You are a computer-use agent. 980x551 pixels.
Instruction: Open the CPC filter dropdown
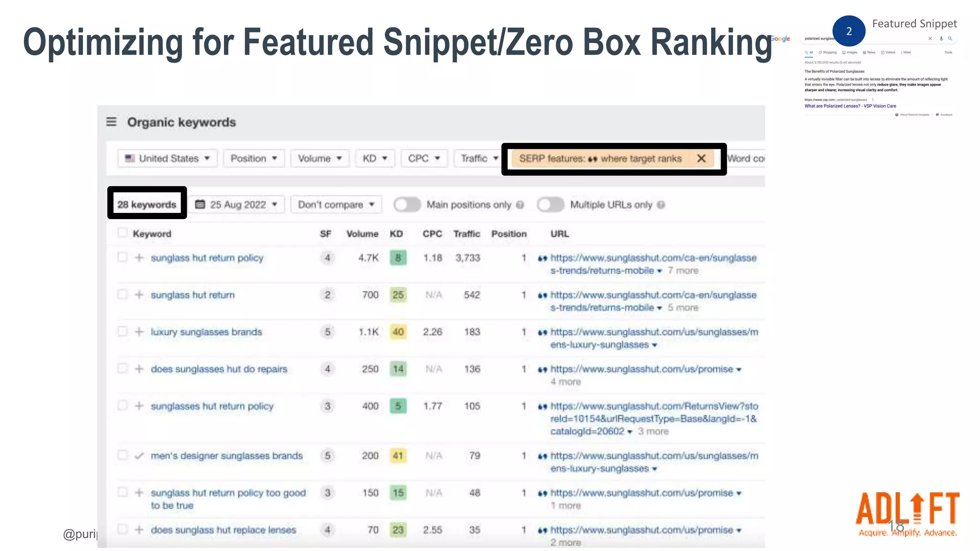[x=424, y=158]
